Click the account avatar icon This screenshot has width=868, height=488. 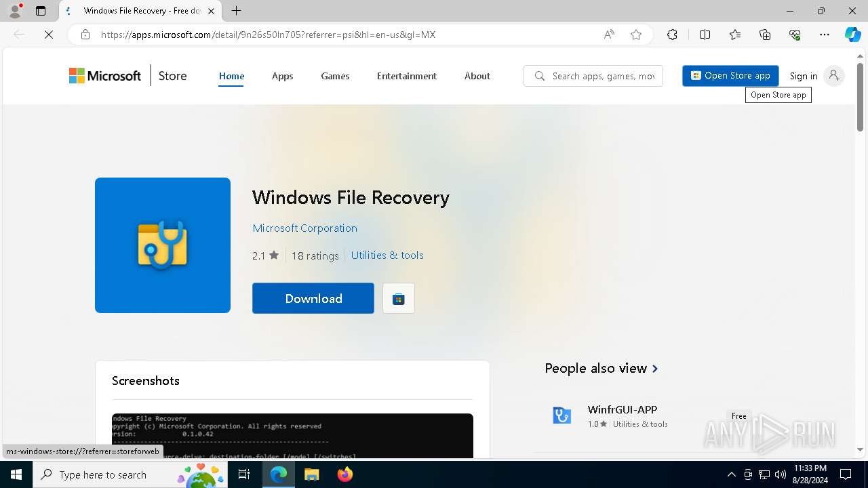point(835,76)
